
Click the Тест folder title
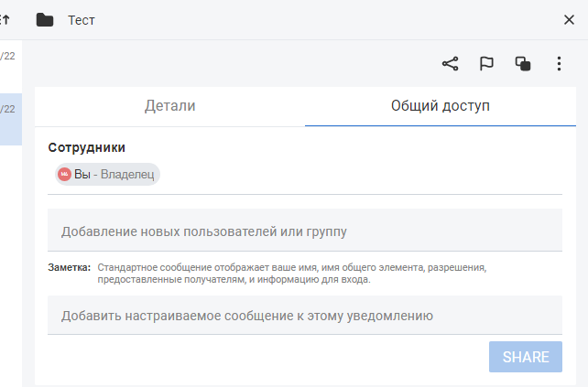tap(82, 20)
